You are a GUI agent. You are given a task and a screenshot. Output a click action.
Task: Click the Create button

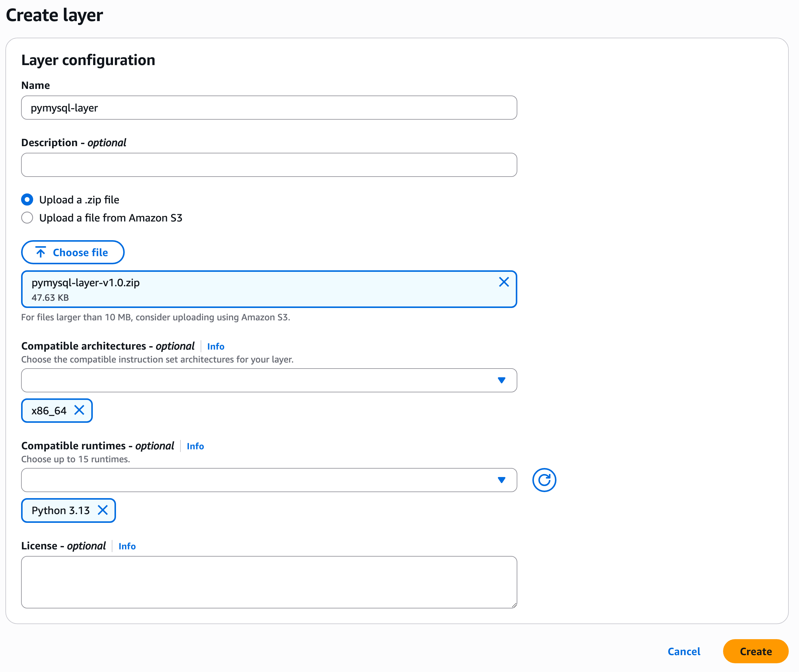point(755,652)
